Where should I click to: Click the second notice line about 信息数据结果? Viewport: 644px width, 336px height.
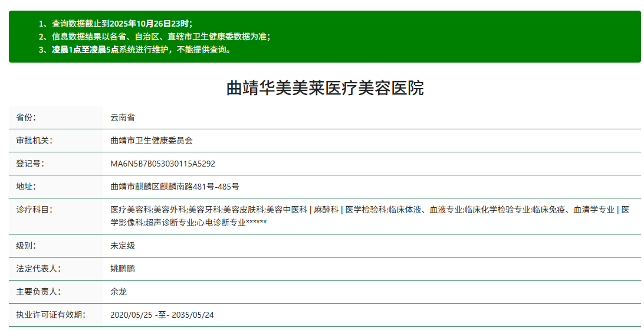155,37
